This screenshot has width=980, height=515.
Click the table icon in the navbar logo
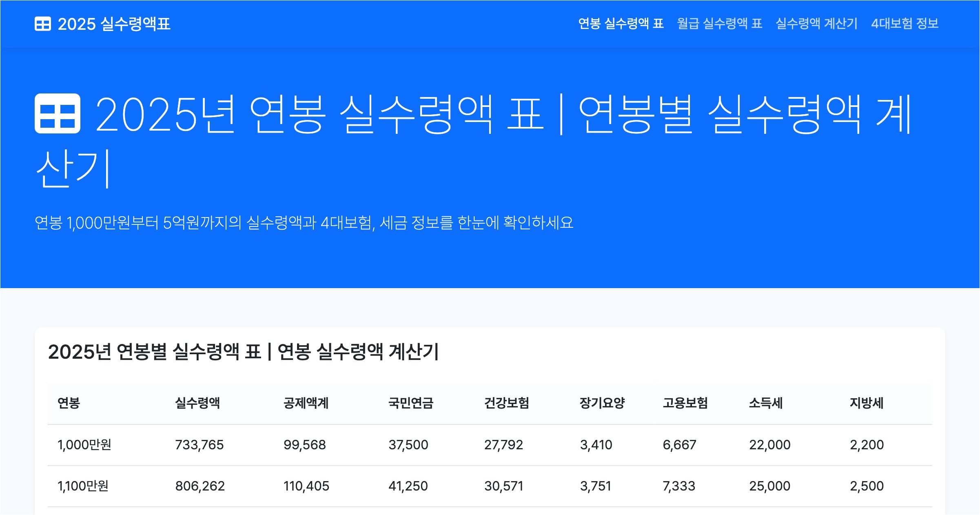(42, 24)
